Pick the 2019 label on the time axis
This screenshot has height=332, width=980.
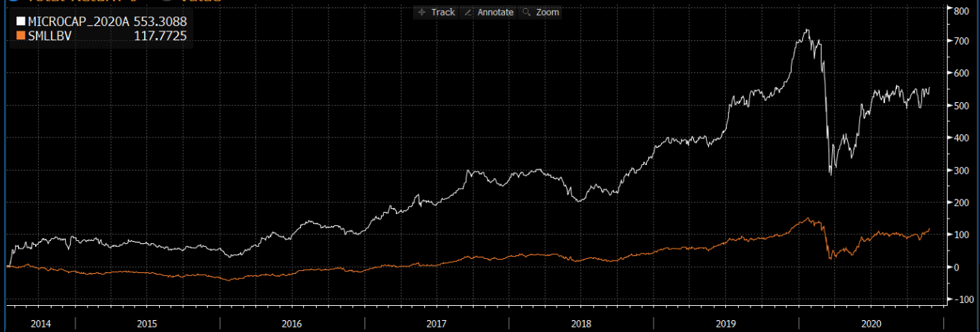click(726, 324)
